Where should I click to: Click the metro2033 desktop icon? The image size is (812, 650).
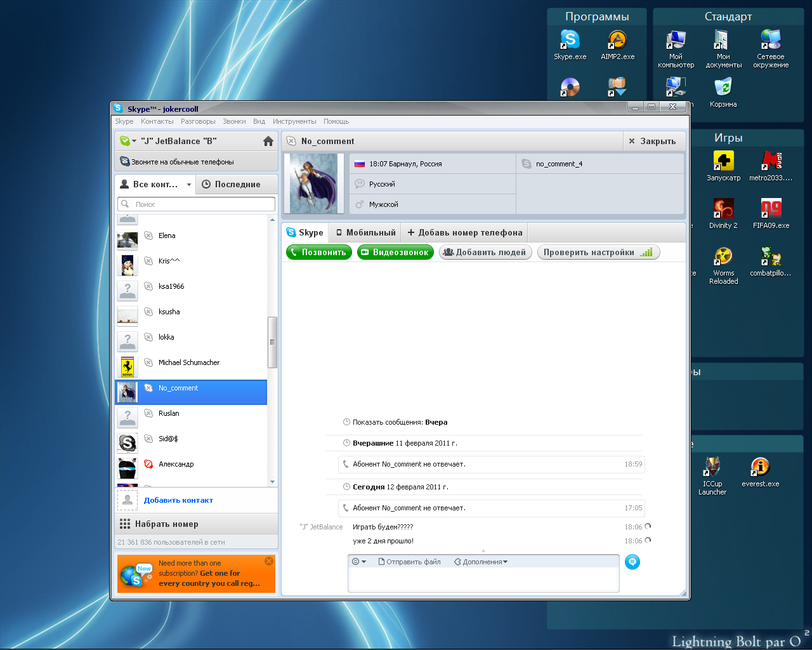771,166
